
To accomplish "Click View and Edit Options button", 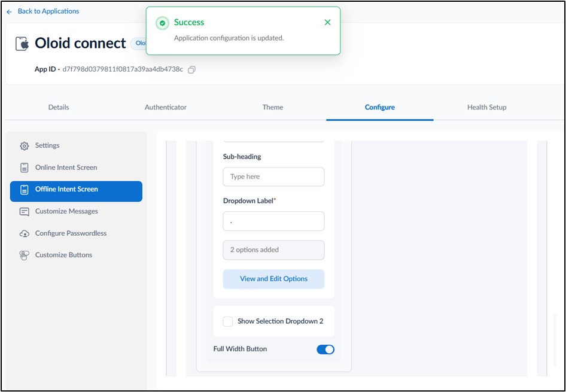I will (x=273, y=279).
